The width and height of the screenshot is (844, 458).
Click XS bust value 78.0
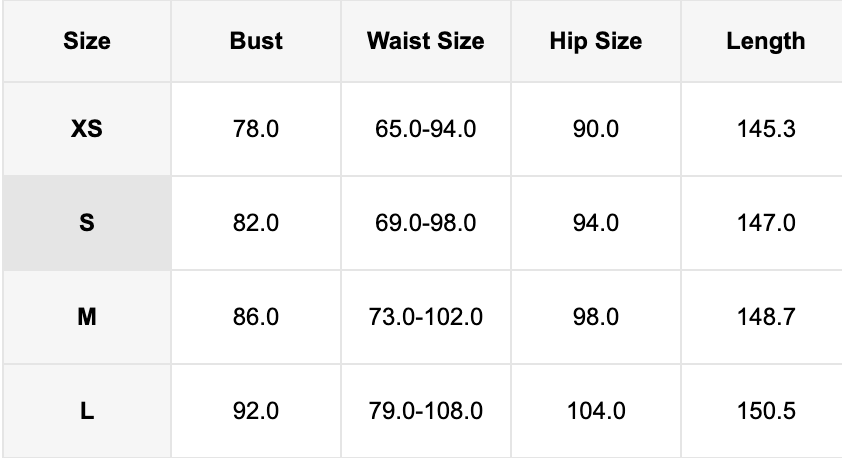pyautogui.click(x=256, y=129)
